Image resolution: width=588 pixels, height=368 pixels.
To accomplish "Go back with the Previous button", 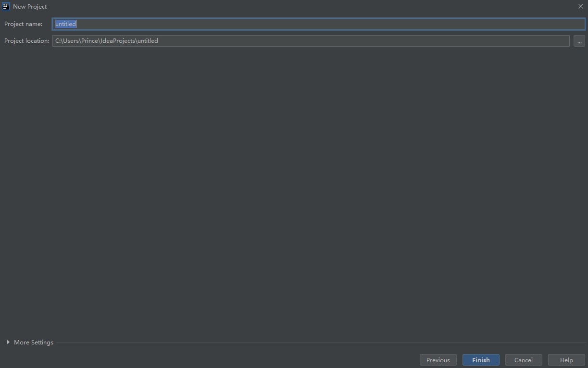I will tap(438, 360).
